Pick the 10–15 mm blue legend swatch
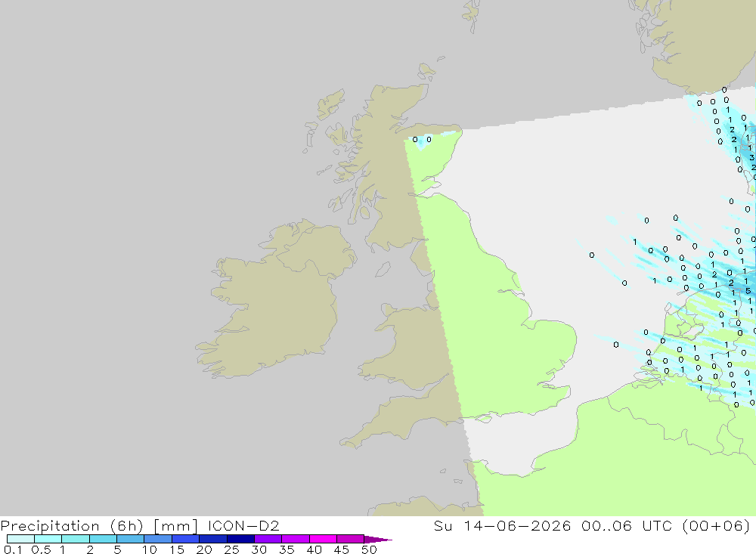Image resolution: width=756 pixels, height=554 pixels. click(158, 539)
